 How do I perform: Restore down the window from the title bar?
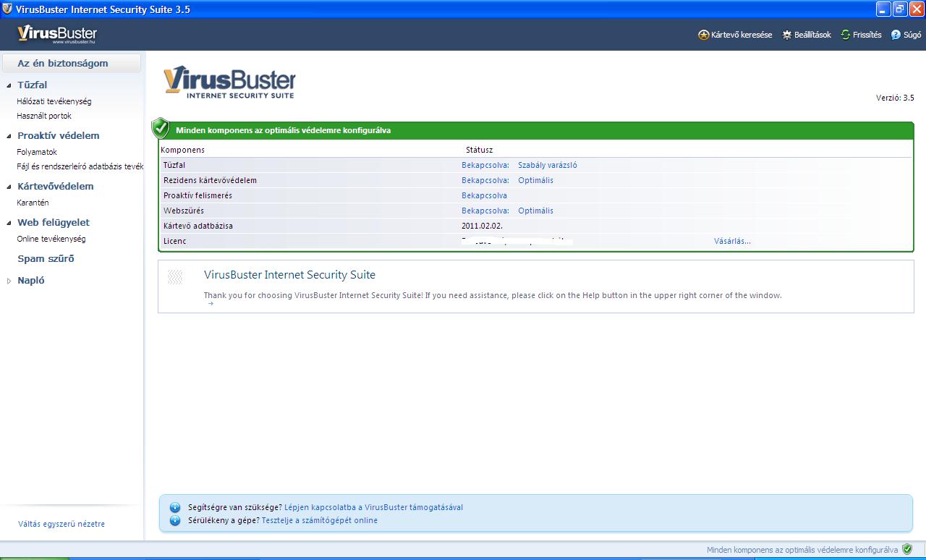coord(900,9)
